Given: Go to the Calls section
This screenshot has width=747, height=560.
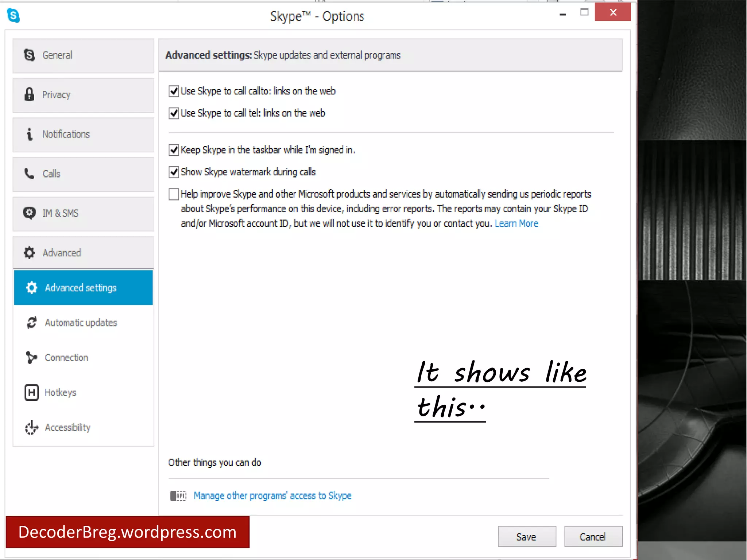Looking at the screenshot, I should pos(84,174).
